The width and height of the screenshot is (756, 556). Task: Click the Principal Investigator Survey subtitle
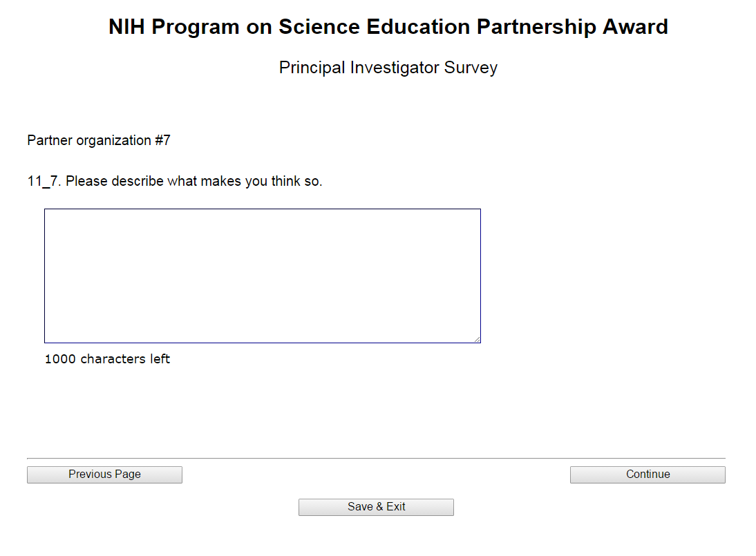[388, 68]
